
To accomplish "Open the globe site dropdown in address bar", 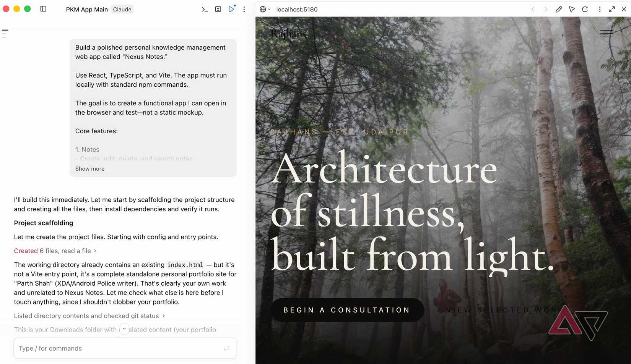I will [x=265, y=9].
